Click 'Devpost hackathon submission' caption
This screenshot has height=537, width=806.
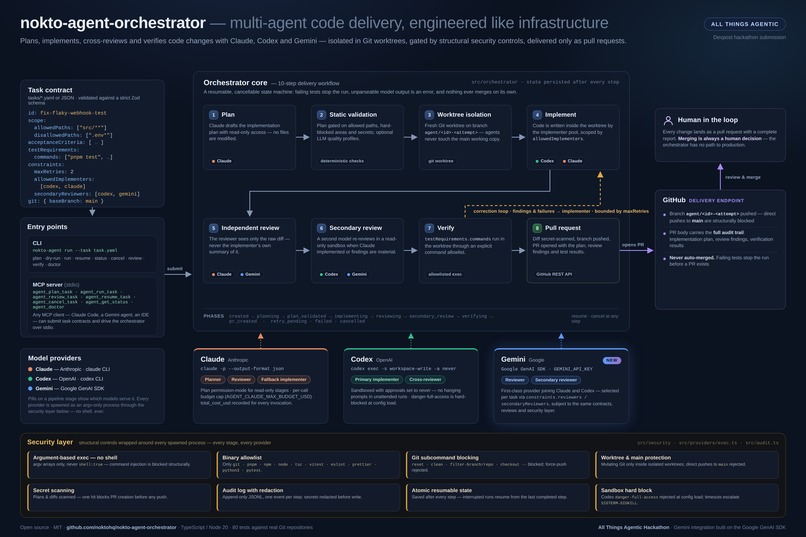click(x=749, y=38)
